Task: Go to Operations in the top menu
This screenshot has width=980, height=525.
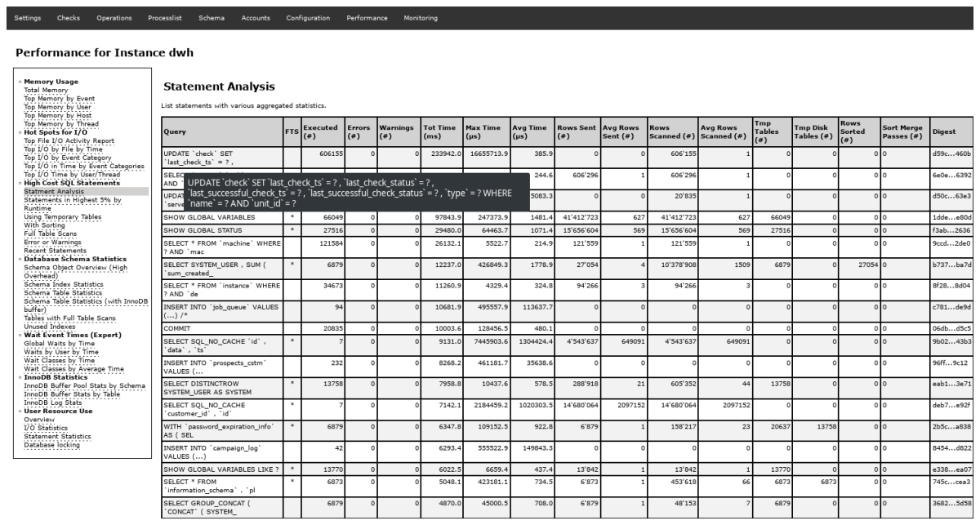Action: pyautogui.click(x=114, y=18)
